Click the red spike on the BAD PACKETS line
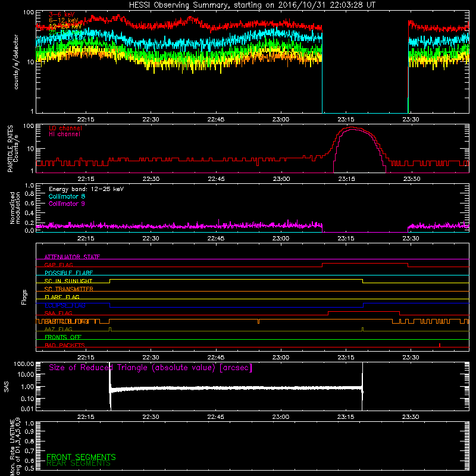The height and width of the screenshot is (476, 476). point(440,345)
